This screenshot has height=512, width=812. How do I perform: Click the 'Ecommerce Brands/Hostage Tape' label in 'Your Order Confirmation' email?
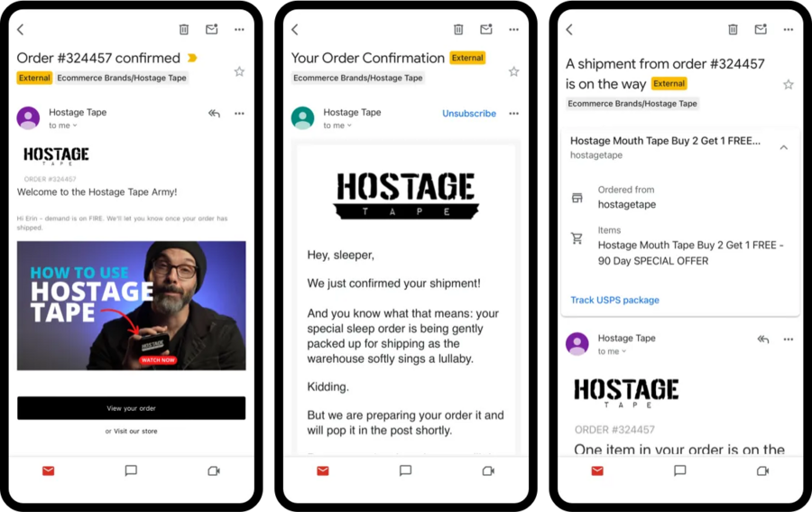(x=358, y=78)
